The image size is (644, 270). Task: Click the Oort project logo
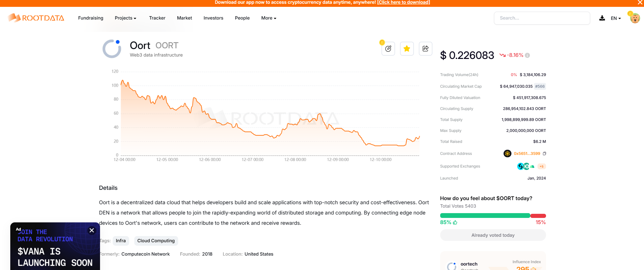[112, 49]
